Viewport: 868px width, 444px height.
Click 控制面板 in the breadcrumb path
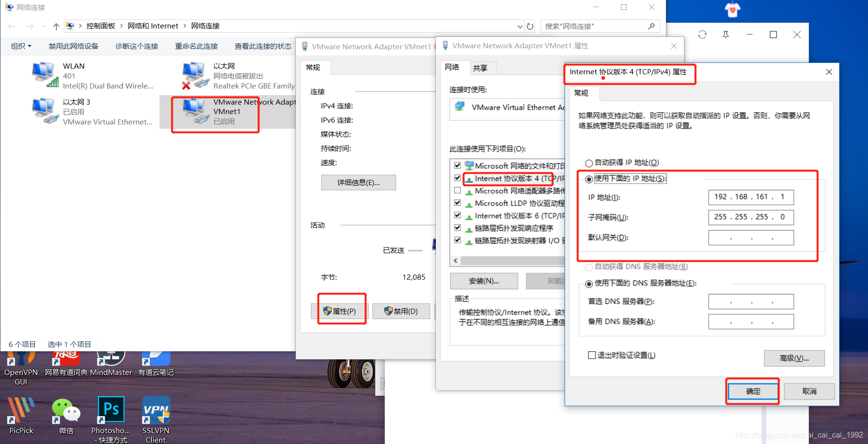tap(101, 26)
